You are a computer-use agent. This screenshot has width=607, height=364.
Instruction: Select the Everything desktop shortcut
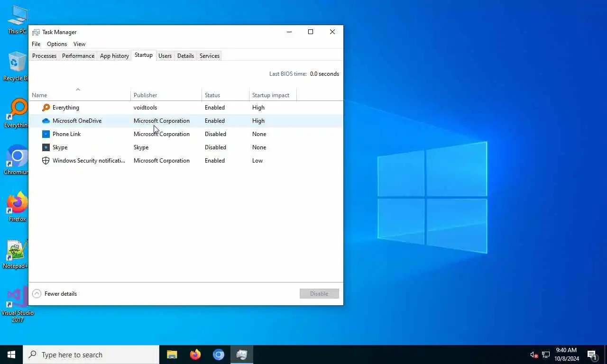(x=17, y=114)
